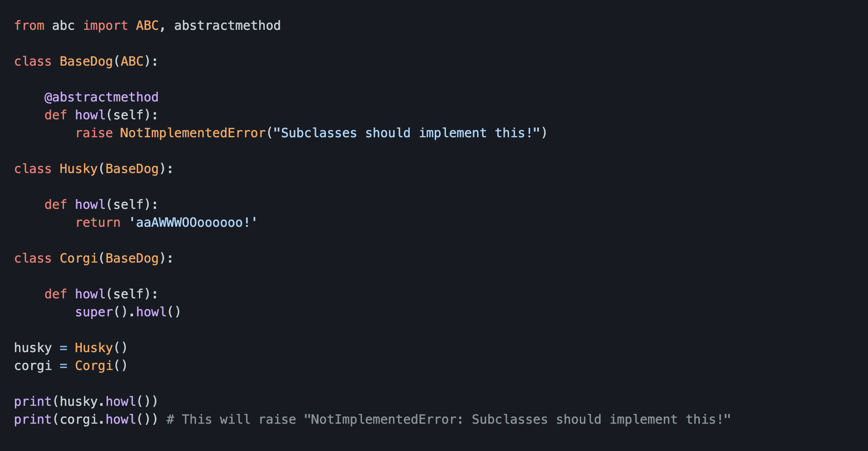The image size is (868, 451).
Task: Click the "corgi" variable being assigned
Action: (x=32, y=366)
